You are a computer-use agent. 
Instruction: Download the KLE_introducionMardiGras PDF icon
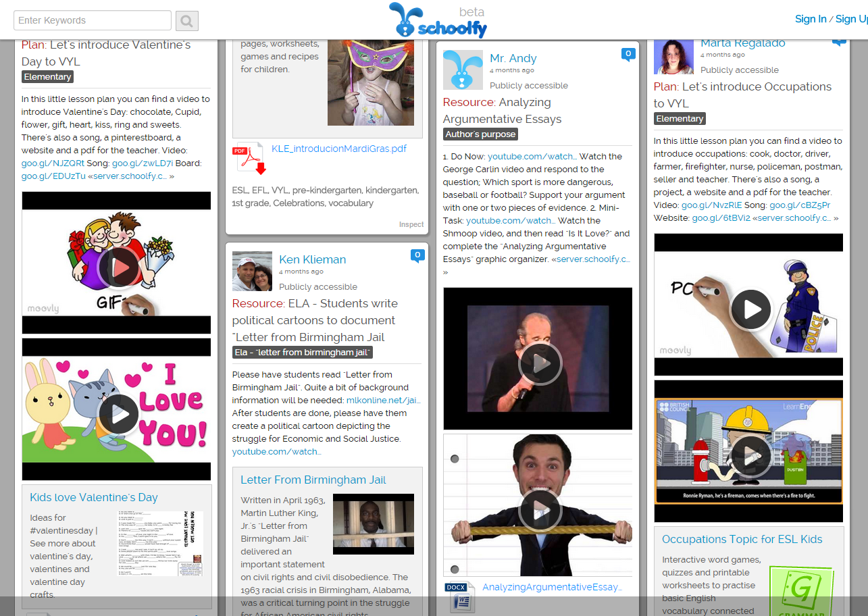coord(249,159)
